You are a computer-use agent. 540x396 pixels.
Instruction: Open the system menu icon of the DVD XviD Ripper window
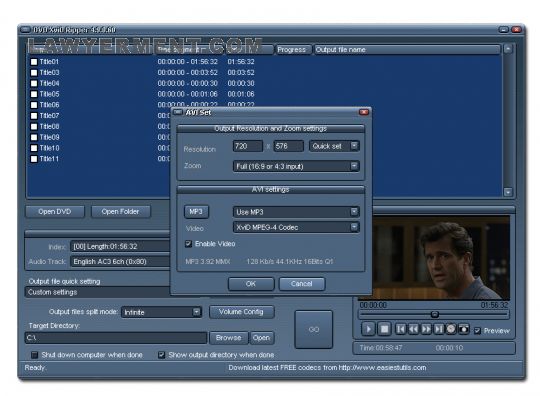coord(25,30)
